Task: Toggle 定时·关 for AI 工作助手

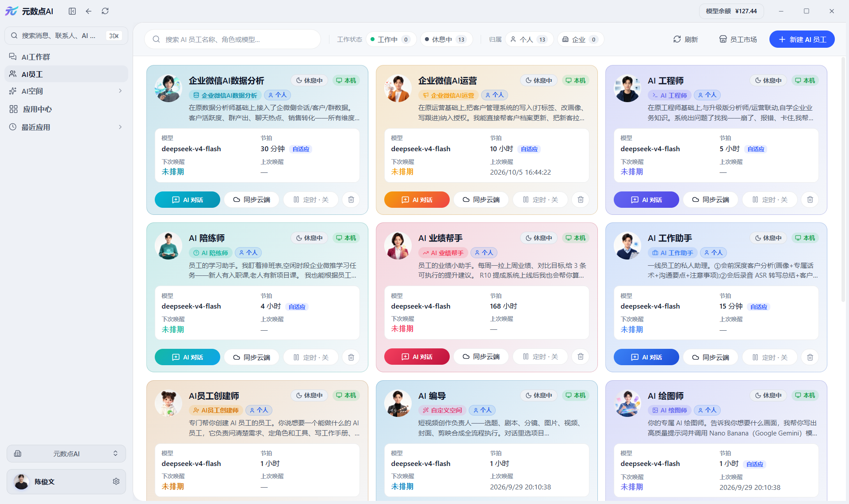Action: click(x=770, y=357)
